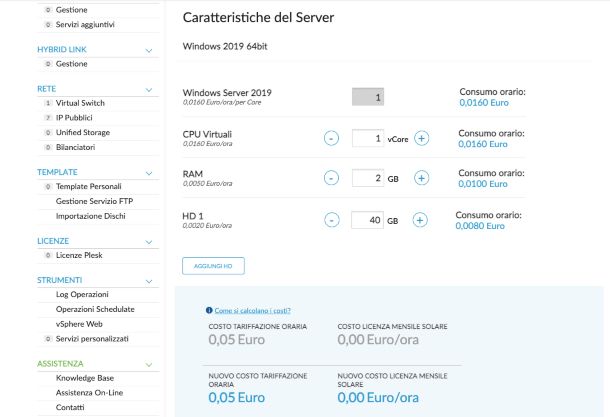The width and height of the screenshot is (610, 417).
Task: Select the '0,0160 Euro' Windows Server consumo value
Action: point(484,103)
